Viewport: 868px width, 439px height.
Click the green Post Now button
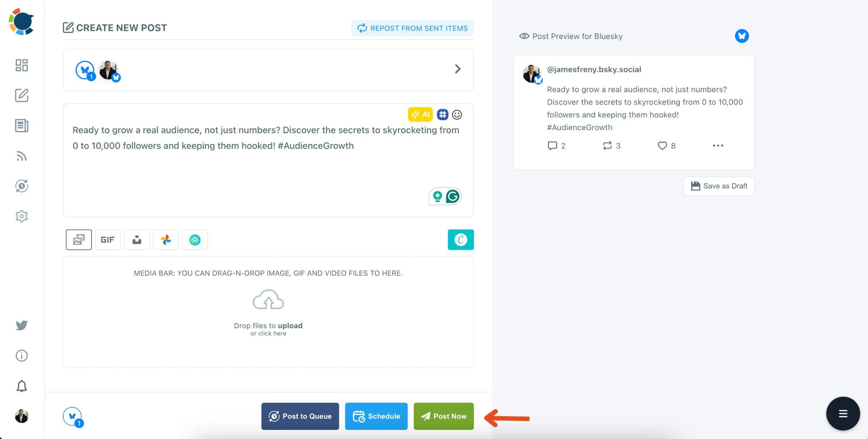point(443,416)
